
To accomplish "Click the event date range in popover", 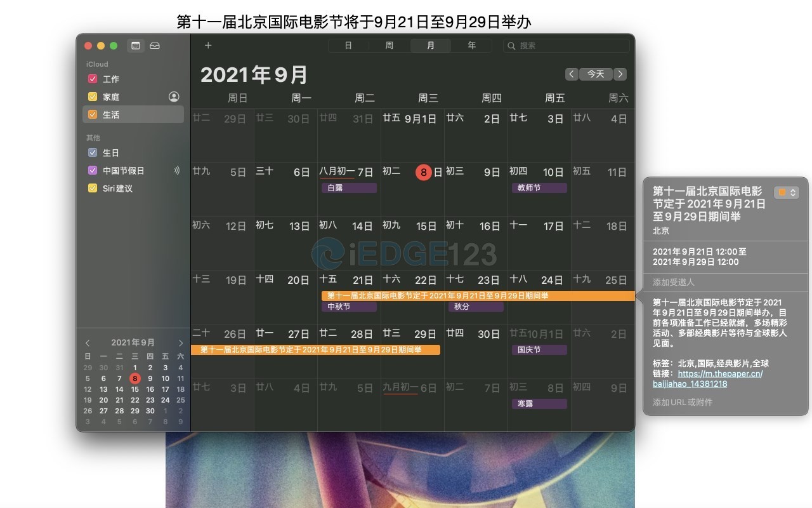I will [700, 257].
